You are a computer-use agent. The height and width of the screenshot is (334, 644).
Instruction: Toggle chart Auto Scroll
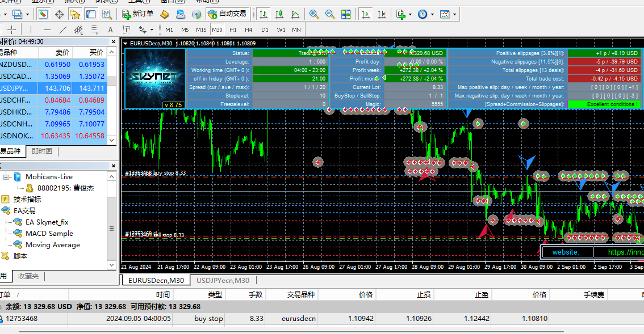(366, 14)
